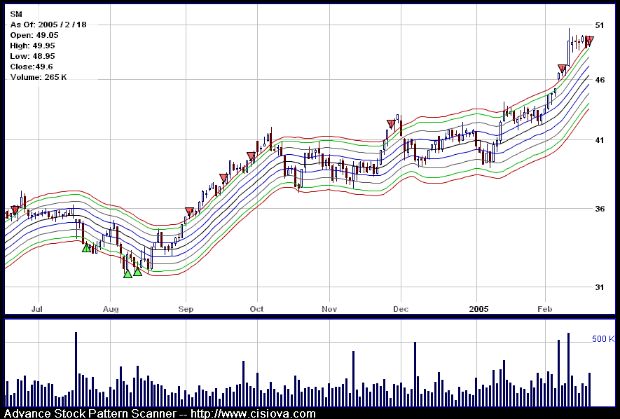This screenshot has height=419, width=620.
Task: Click the 'SM' ticker symbol label
Action: [16, 14]
